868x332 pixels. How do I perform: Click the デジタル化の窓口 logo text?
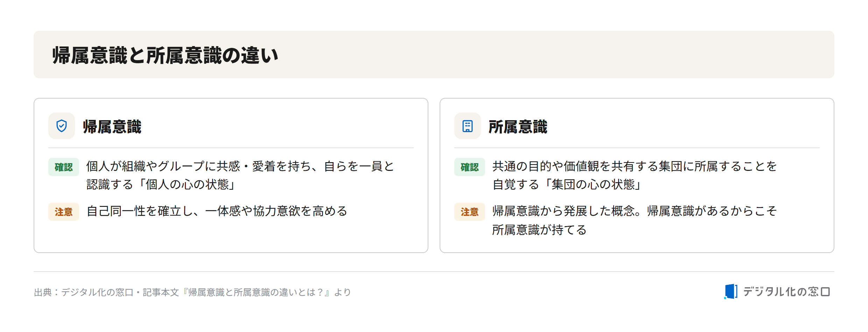point(786,291)
